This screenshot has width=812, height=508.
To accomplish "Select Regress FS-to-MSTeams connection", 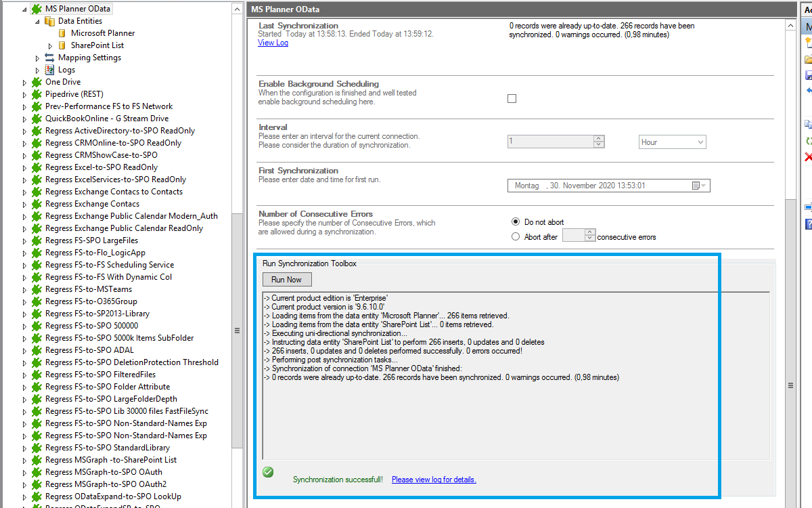I will 89,289.
